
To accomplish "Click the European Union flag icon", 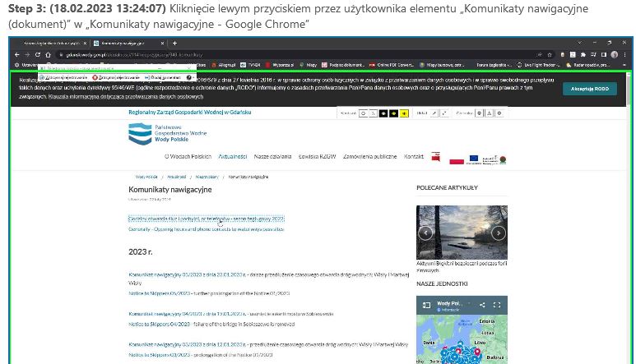I will click(x=475, y=157).
